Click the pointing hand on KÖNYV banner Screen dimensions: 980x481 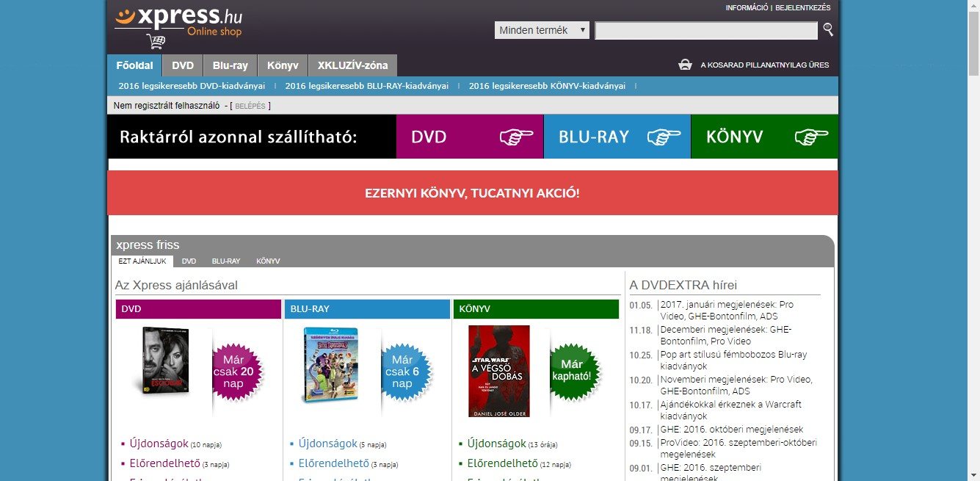tap(811, 137)
